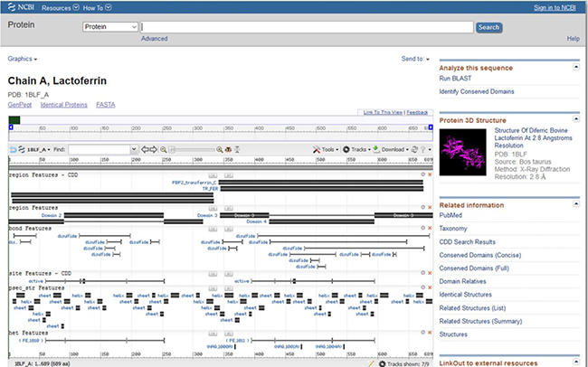Open CDD Search Results link
588x367 pixels.
pyautogui.click(x=468, y=242)
